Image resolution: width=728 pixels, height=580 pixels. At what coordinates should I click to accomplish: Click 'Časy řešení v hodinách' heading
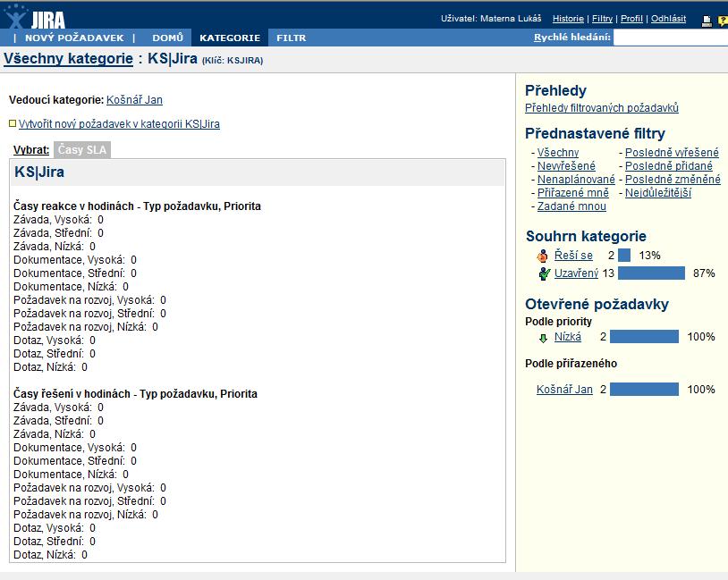[x=135, y=394]
